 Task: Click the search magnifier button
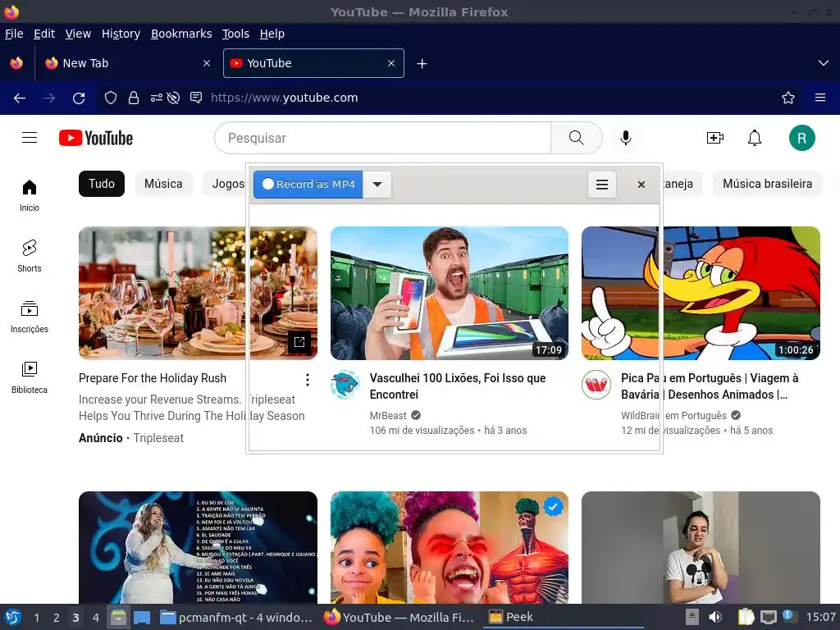coord(577,138)
